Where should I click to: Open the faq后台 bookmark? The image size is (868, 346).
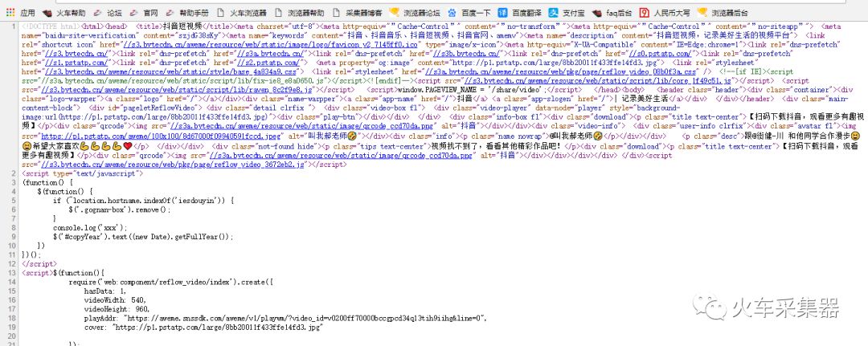612,12
